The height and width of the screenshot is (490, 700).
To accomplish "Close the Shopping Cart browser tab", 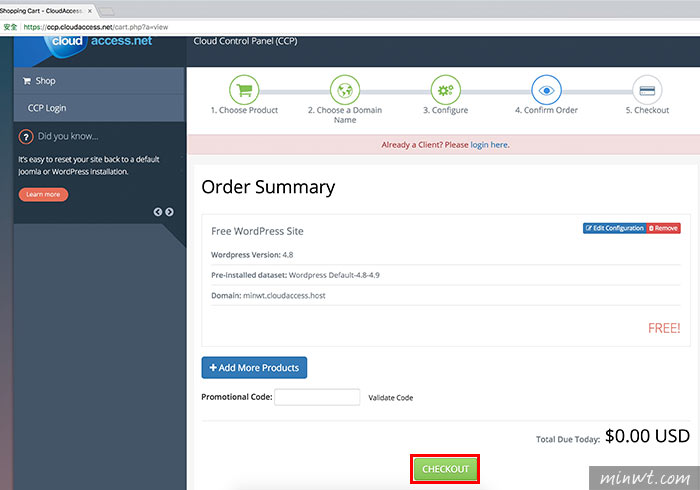I will click(x=90, y=11).
